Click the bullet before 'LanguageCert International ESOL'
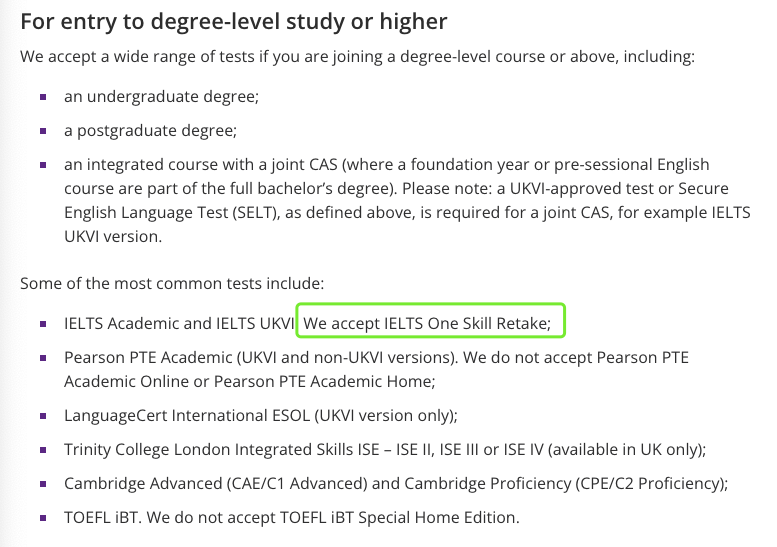 pyautogui.click(x=43, y=416)
